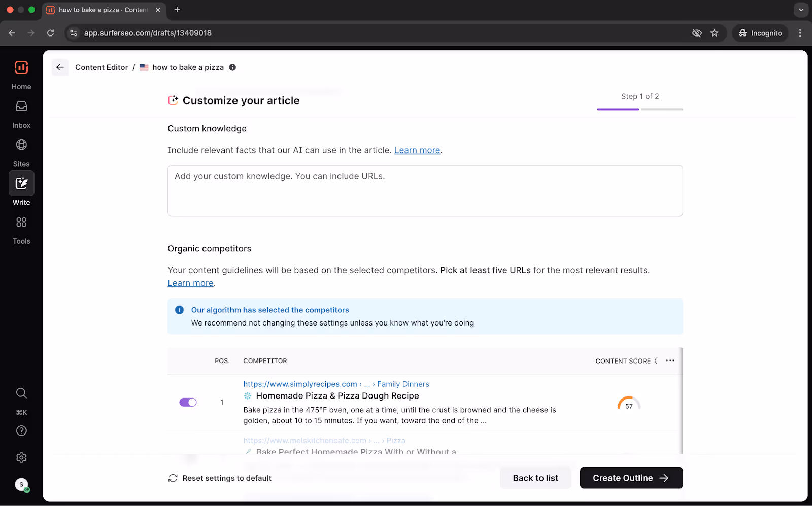Go to Sites globe icon

(x=21, y=145)
